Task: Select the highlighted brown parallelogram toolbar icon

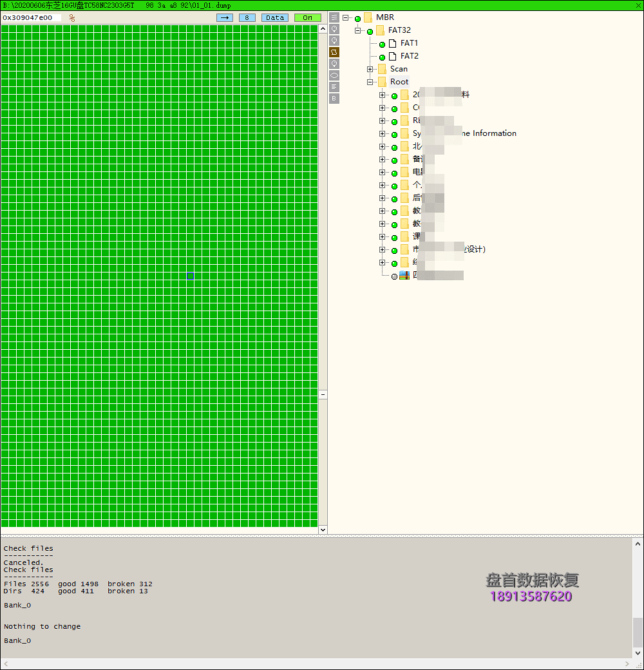Action: click(334, 52)
